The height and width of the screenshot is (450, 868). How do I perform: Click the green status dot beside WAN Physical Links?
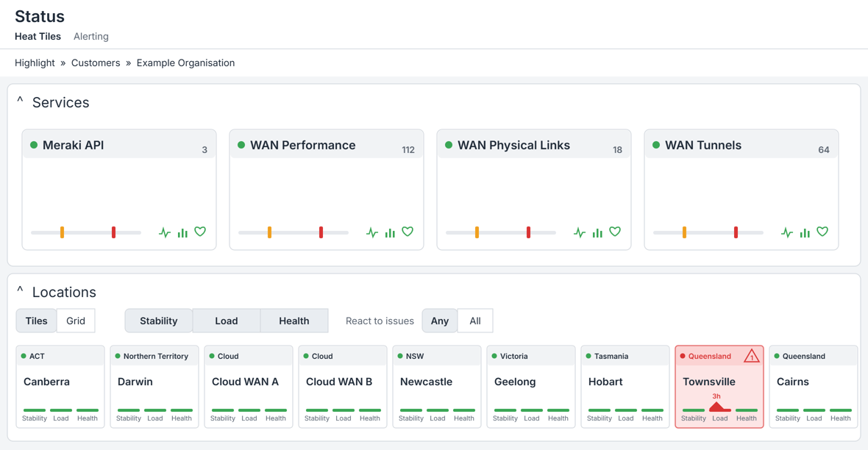click(449, 145)
